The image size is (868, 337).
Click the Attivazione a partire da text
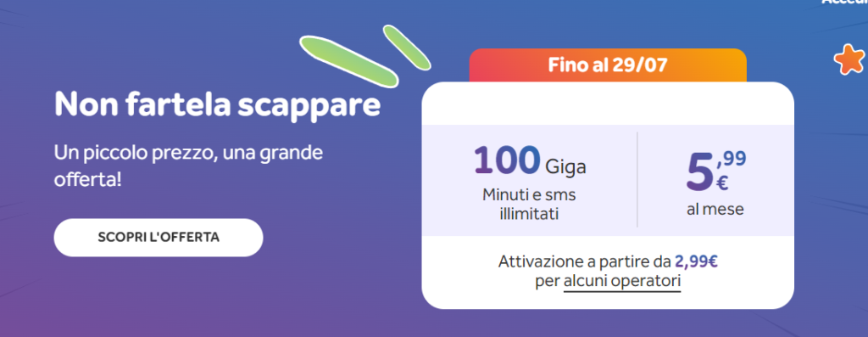click(x=585, y=261)
